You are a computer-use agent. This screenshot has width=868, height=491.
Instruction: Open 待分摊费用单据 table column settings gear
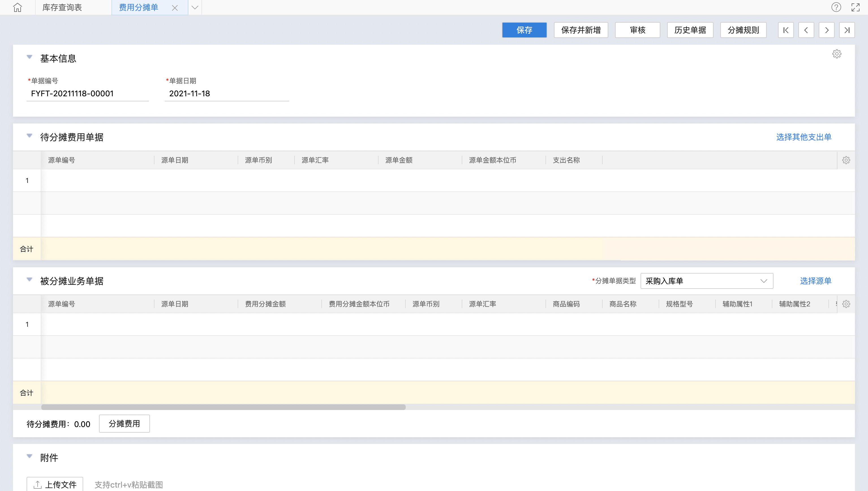click(x=846, y=160)
